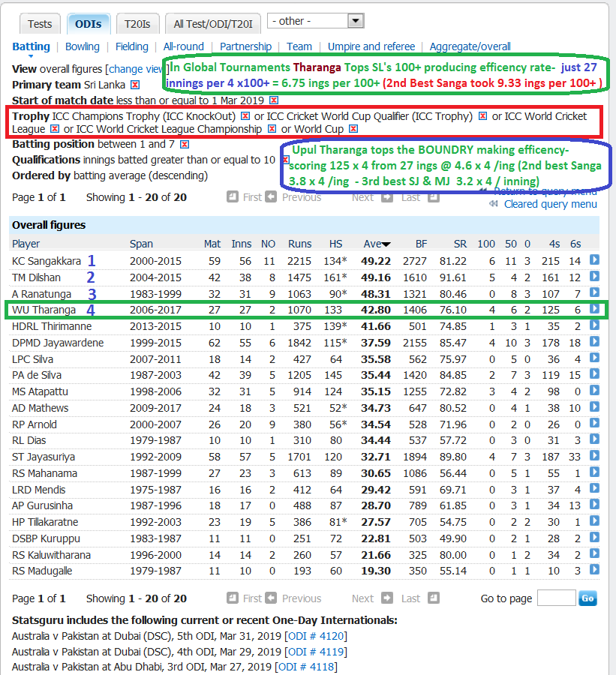Open the row menu arrow for A Ranatunga
Viewport: 616px width, 675px height.
594,292
